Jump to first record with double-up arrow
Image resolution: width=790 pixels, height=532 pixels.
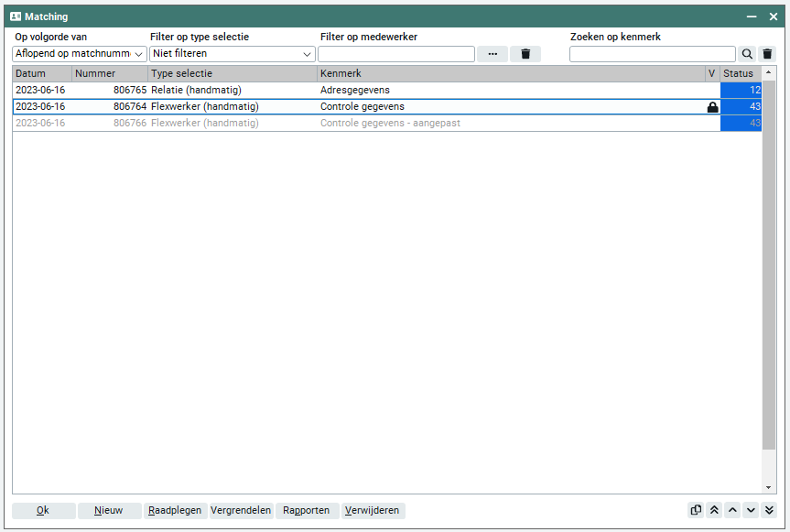pyautogui.click(x=714, y=511)
